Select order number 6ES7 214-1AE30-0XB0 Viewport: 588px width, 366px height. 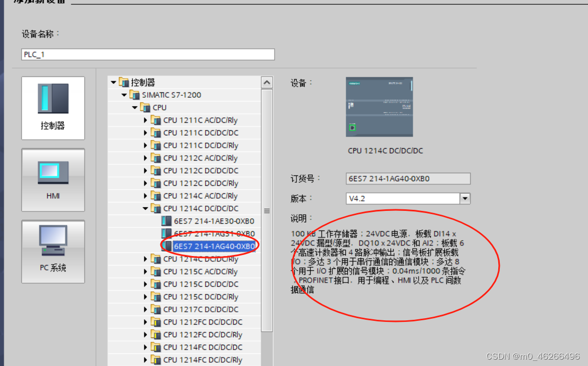coord(214,222)
